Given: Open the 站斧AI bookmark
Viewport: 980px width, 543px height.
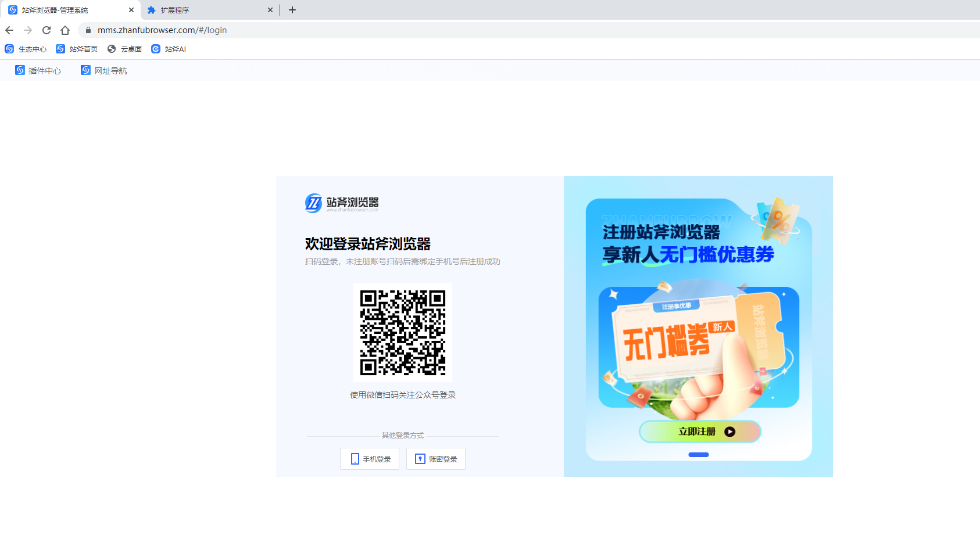Looking at the screenshot, I should coord(169,49).
